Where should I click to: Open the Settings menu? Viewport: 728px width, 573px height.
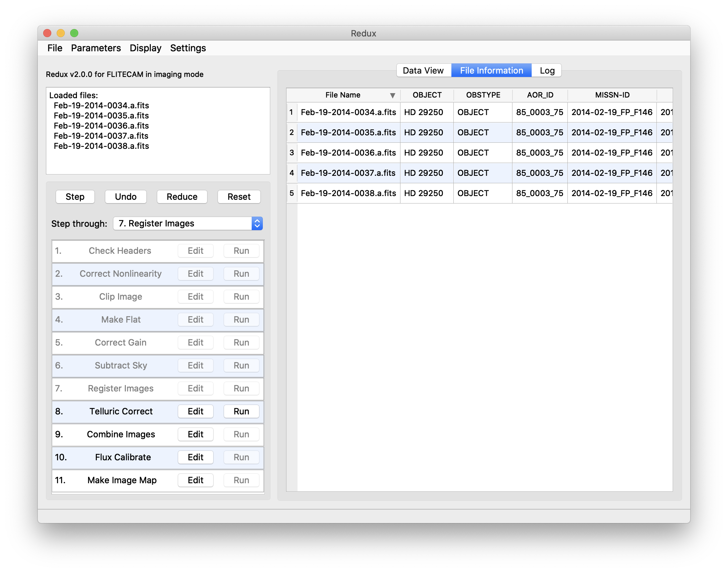tap(188, 48)
